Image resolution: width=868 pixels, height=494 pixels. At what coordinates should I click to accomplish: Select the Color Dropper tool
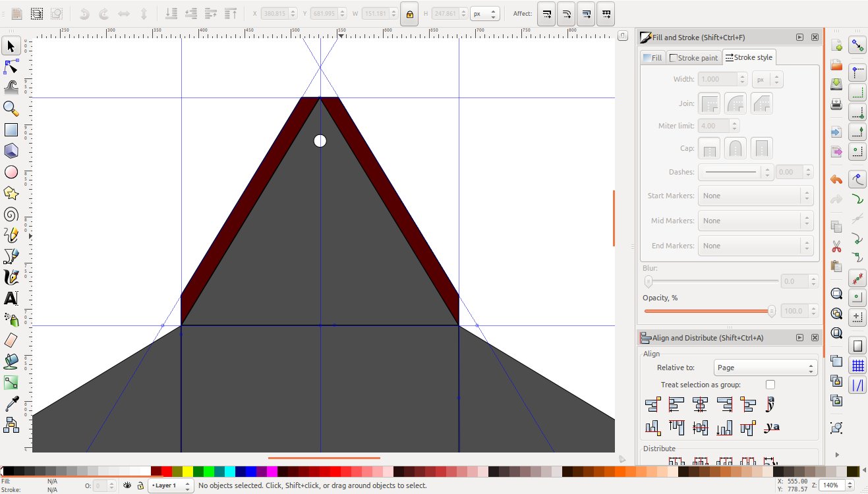click(x=11, y=403)
